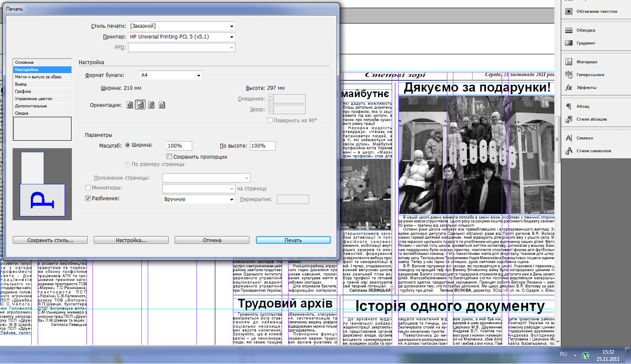Click the group photo in the document
The height and width of the screenshot is (364, 631).
click(476, 155)
